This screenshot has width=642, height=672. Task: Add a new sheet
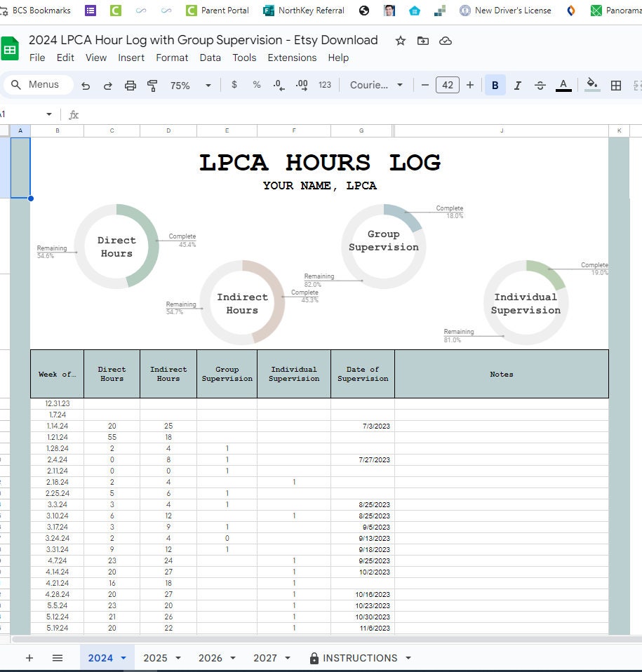coord(28,658)
